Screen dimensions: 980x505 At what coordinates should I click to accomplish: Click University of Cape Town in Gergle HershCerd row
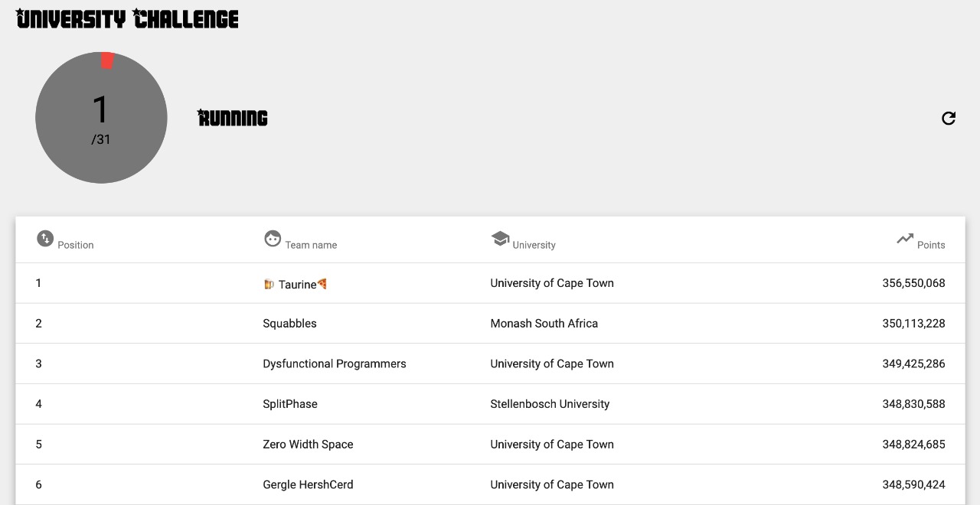point(552,484)
